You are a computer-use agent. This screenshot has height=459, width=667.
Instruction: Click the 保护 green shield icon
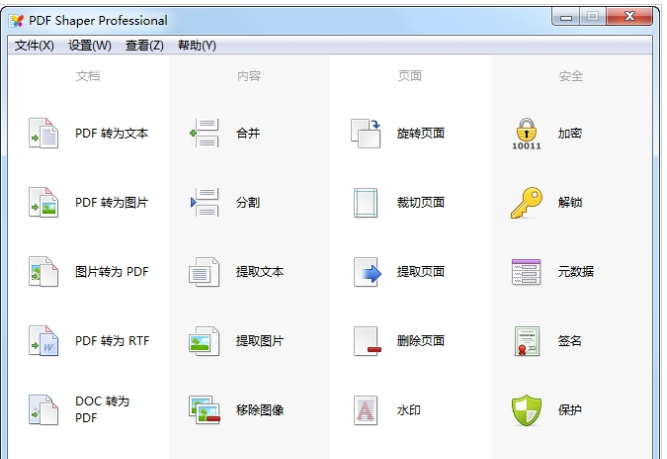tap(527, 410)
